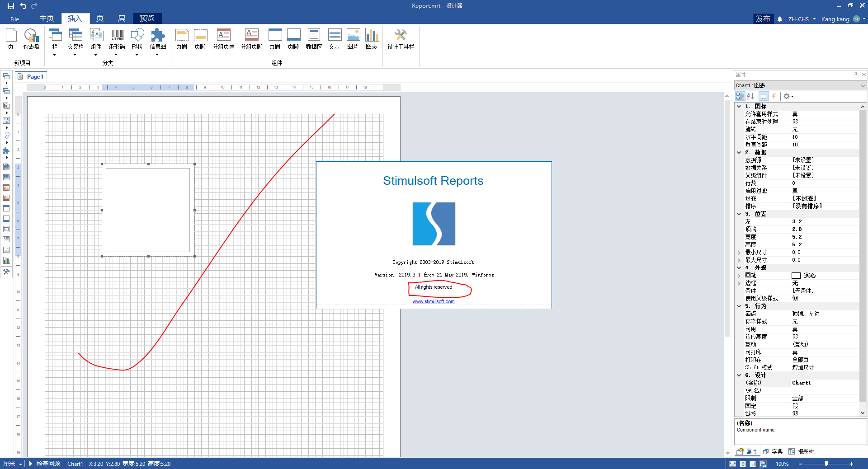Collapse the 数据 property category

[x=739, y=153]
